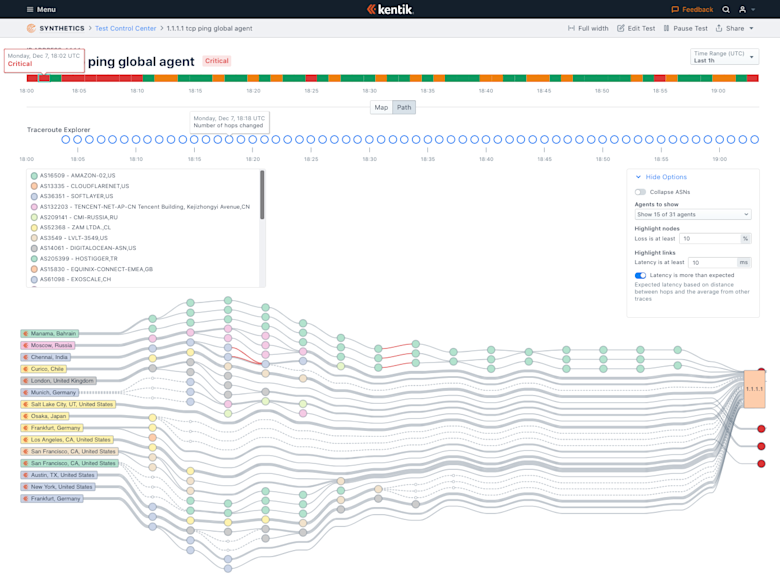Image resolution: width=780 pixels, height=576 pixels.
Task: Collapse options via Hide Options
Action: pos(661,177)
